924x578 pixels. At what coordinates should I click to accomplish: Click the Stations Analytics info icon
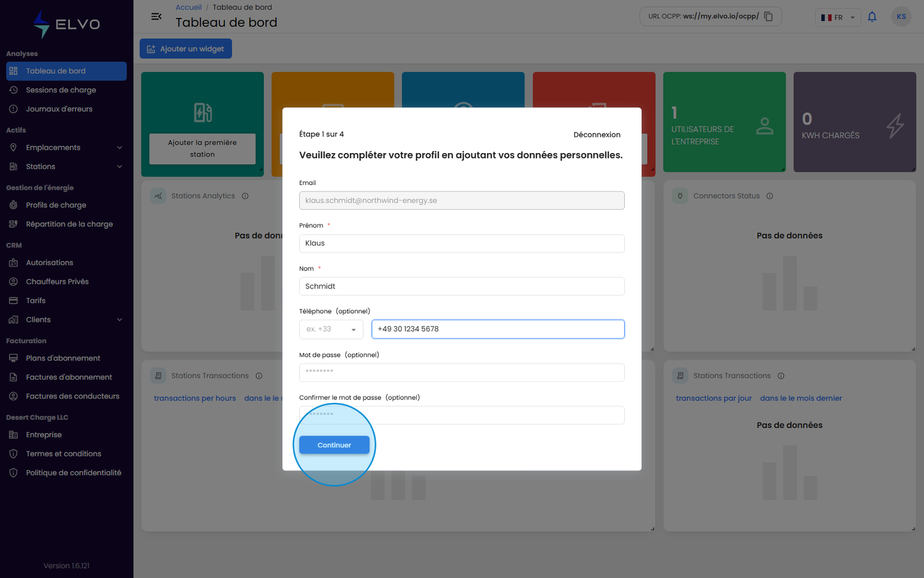[x=245, y=196]
